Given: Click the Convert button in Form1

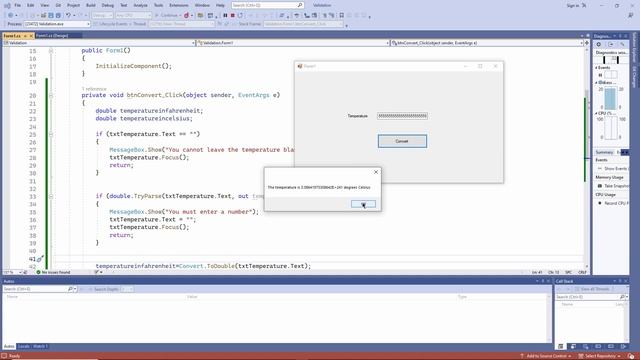Looking at the screenshot, I should 402,141.
